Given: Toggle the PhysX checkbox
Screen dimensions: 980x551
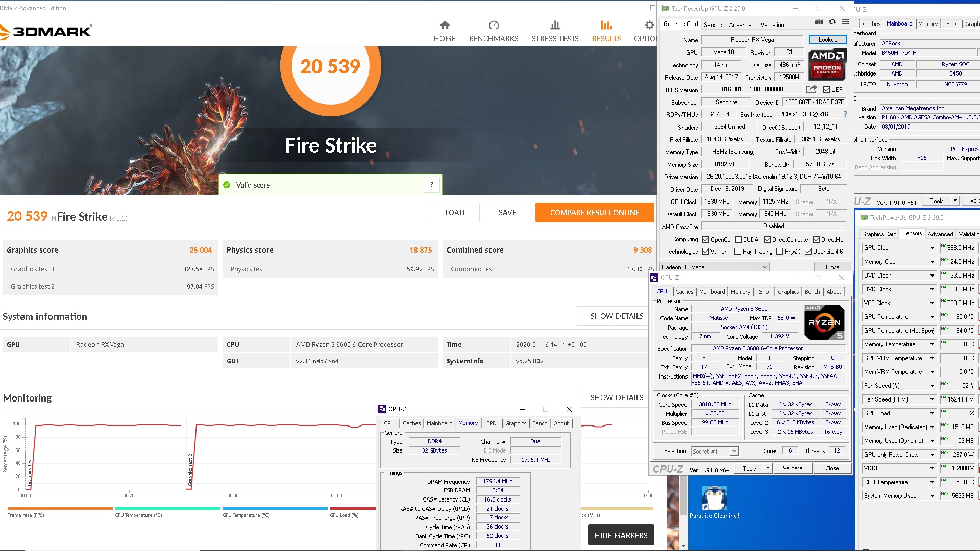Looking at the screenshot, I should [x=779, y=252].
